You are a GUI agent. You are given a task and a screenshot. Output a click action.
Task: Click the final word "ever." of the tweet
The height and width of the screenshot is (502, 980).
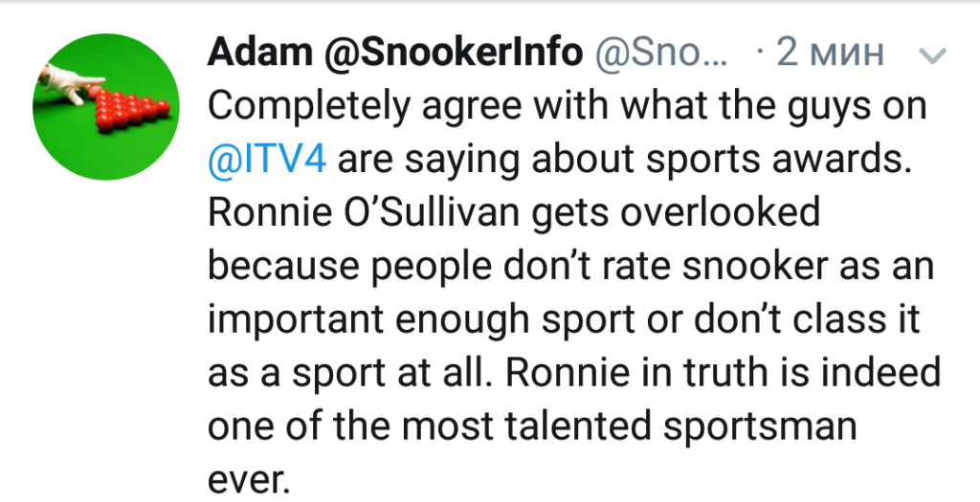point(248,475)
